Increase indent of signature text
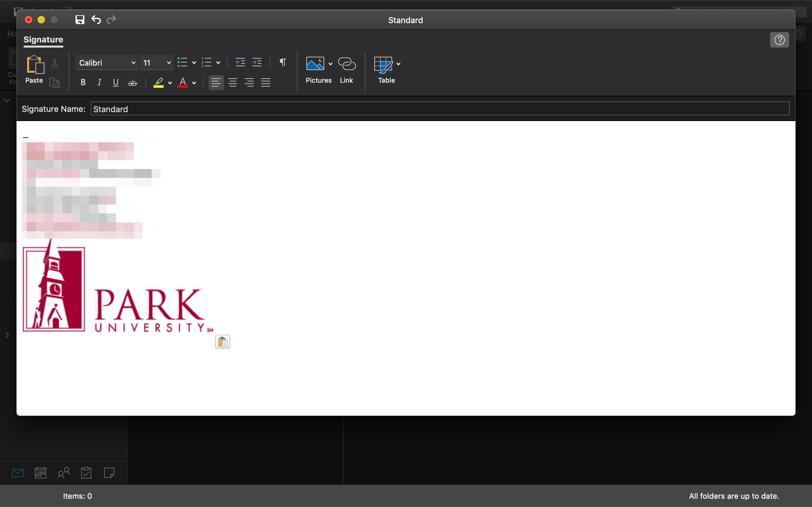The width and height of the screenshot is (812, 507). [x=257, y=62]
